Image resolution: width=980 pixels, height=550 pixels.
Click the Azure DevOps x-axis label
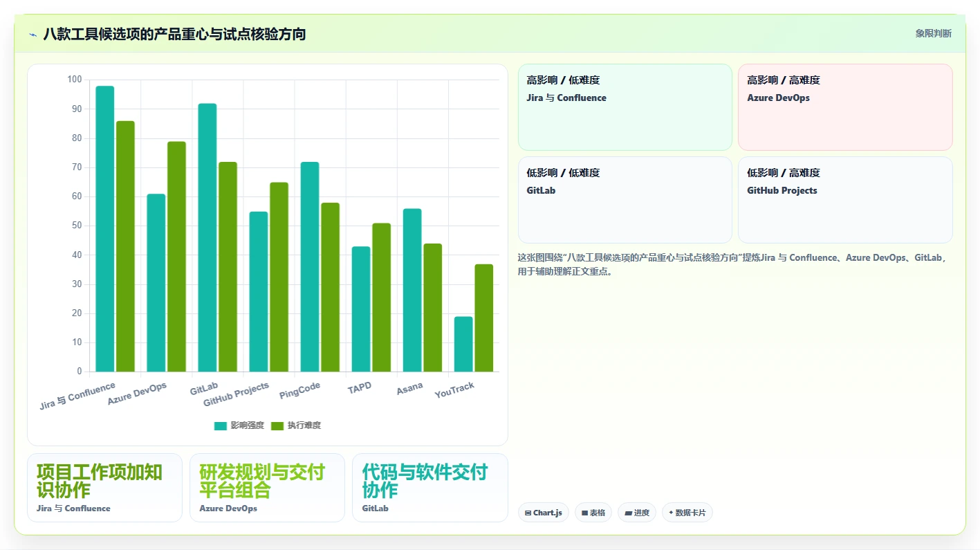pyautogui.click(x=137, y=394)
